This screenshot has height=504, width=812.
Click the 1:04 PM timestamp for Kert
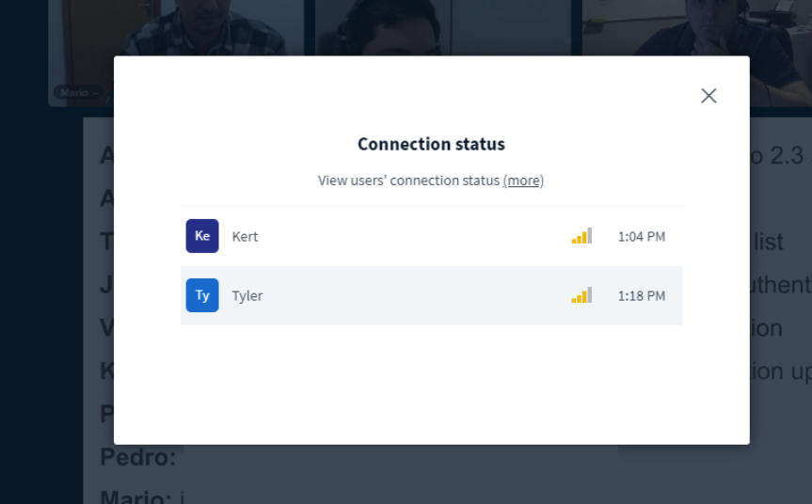coord(642,236)
